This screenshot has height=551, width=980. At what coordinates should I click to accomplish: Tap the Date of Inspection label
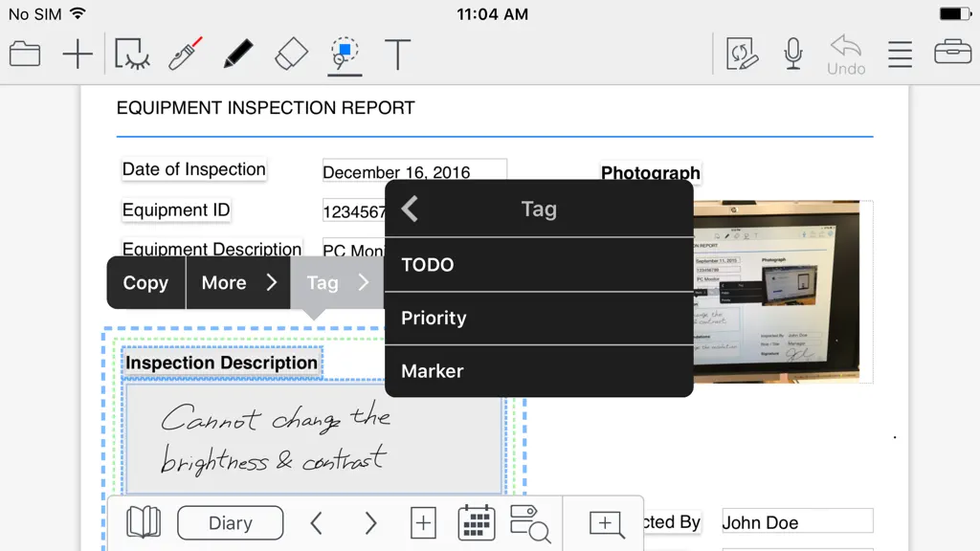(x=193, y=169)
